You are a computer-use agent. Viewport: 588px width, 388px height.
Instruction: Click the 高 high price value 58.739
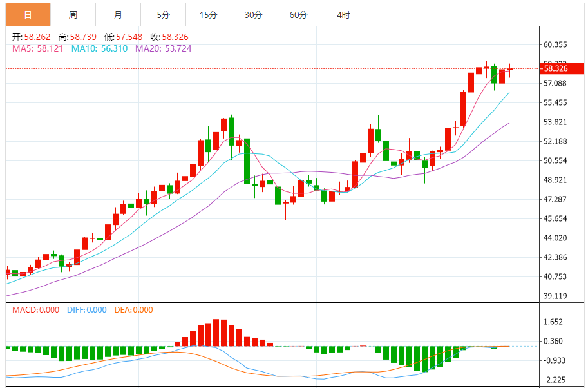pyautogui.click(x=84, y=37)
